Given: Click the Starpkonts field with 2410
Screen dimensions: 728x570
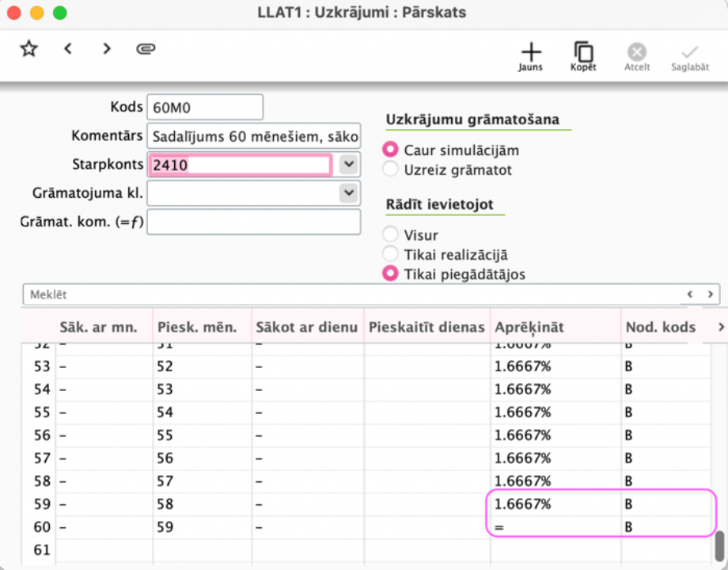Looking at the screenshot, I should click(x=240, y=165).
